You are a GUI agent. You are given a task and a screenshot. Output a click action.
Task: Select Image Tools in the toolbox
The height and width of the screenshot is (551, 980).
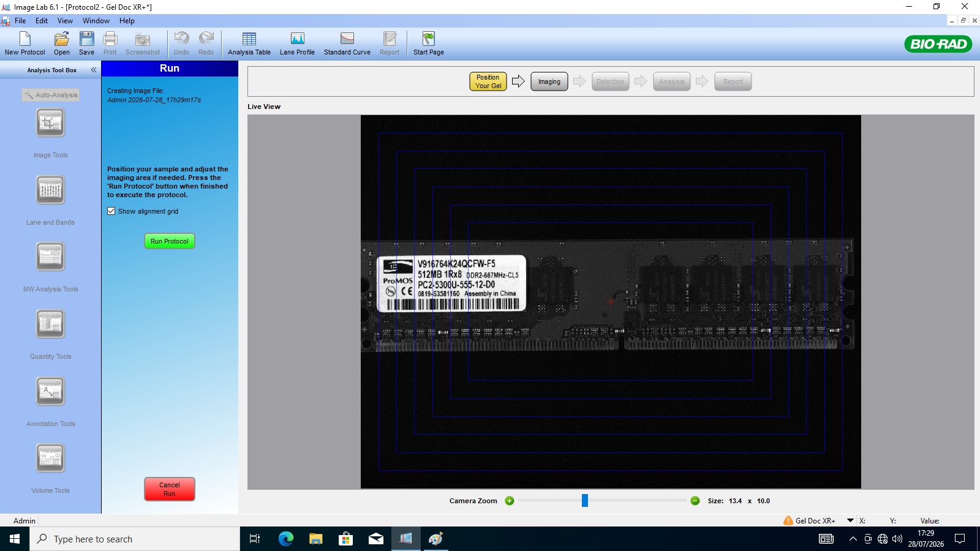coord(50,124)
